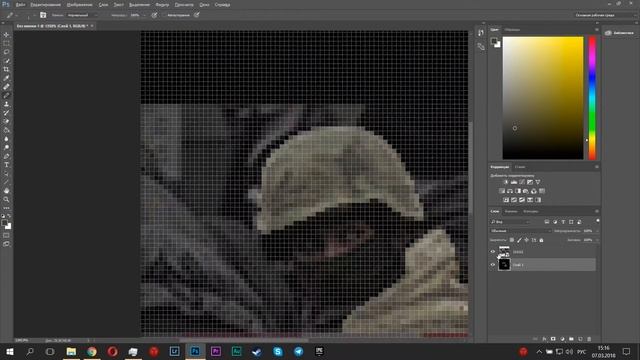
Task: Enable the Автостирание checkbox
Action: pos(163,15)
